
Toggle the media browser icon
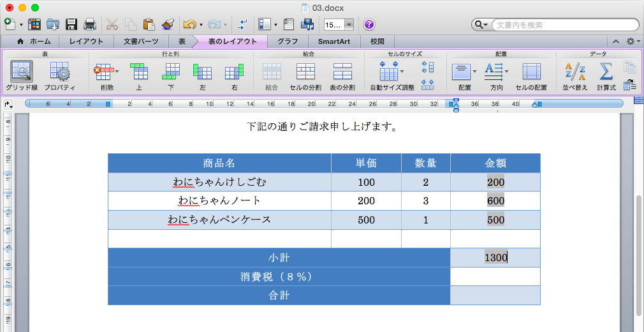point(307,24)
